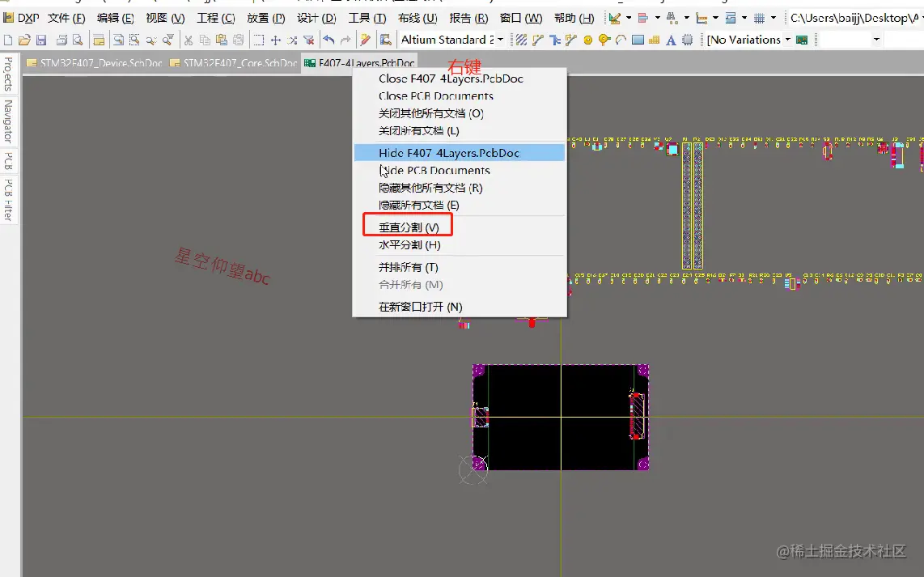Click the Open file folder icon
924x577 pixels.
(x=24, y=40)
